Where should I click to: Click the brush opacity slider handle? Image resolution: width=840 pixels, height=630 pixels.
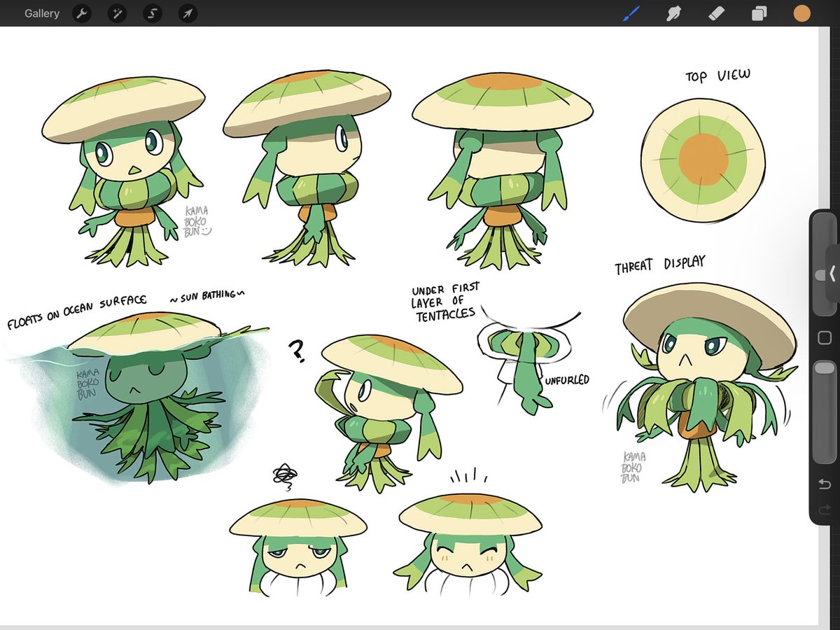[x=825, y=367]
